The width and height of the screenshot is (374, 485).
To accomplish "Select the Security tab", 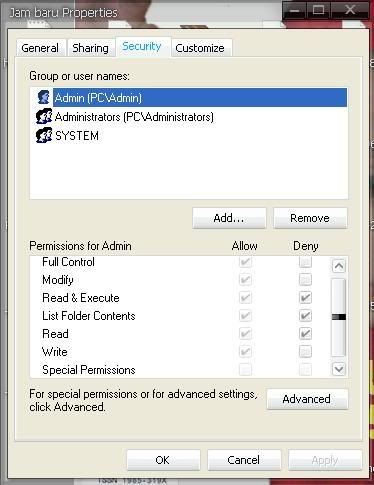I will point(142,46).
